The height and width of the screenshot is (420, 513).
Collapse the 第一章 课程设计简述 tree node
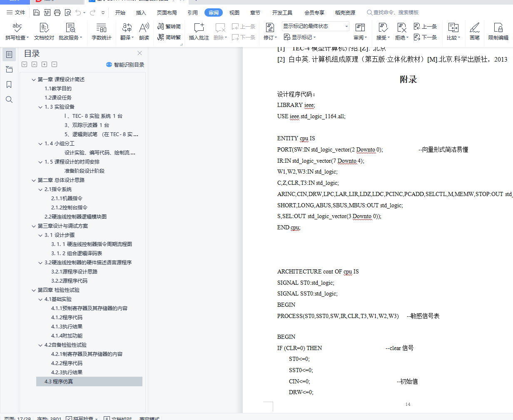coord(34,80)
